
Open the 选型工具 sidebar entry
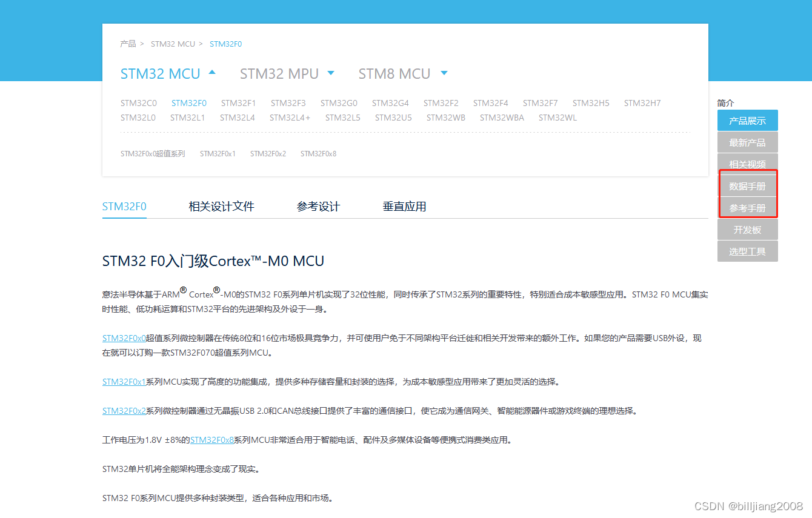[x=747, y=251]
